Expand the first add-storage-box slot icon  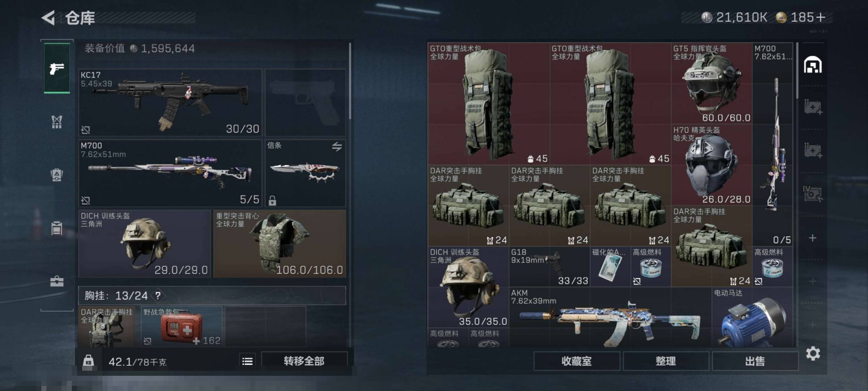[813, 107]
